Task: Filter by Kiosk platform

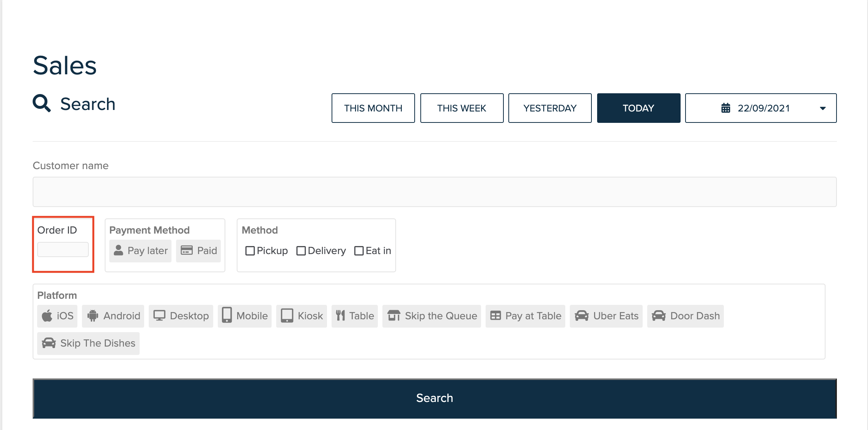Action: click(x=302, y=315)
